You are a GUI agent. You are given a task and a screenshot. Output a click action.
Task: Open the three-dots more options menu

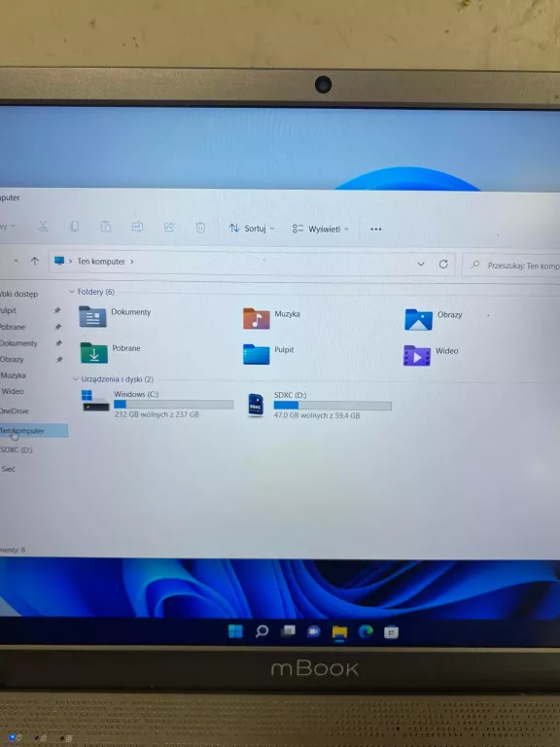375,230
